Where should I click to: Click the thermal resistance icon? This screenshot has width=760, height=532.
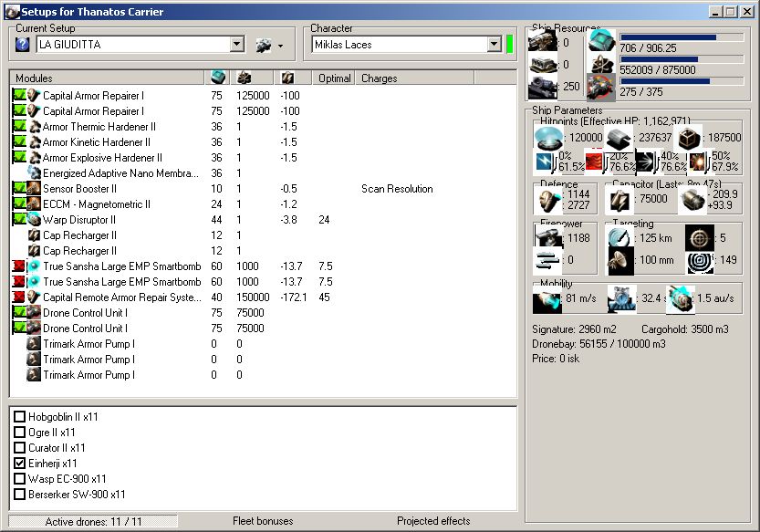[594, 162]
